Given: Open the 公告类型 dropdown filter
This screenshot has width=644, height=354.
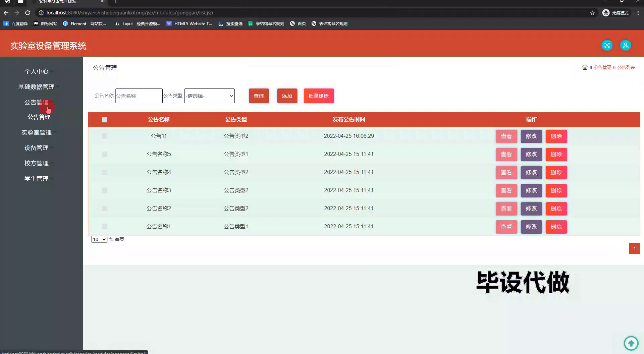Looking at the screenshot, I should tap(209, 96).
